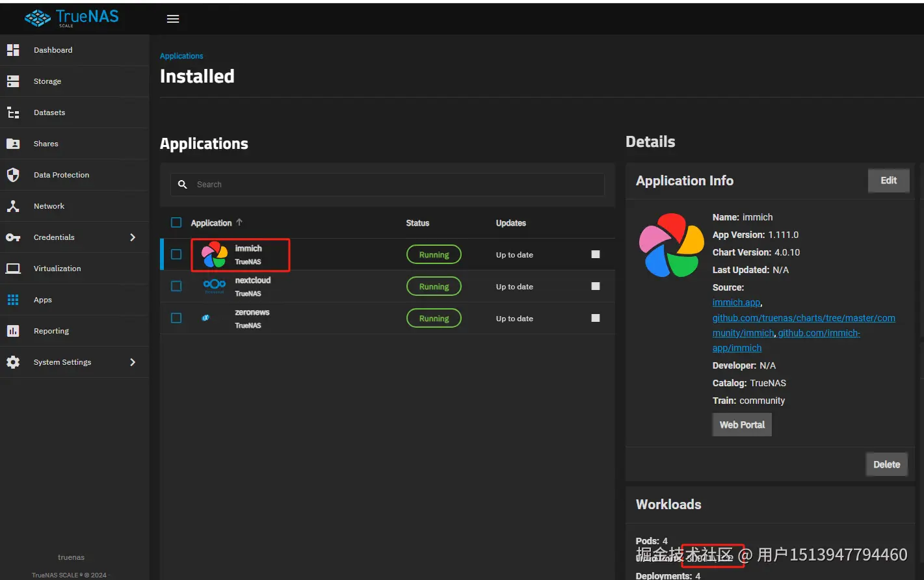Focus the applications Search field
This screenshot has height=580, width=924.
[x=388, y=185]
